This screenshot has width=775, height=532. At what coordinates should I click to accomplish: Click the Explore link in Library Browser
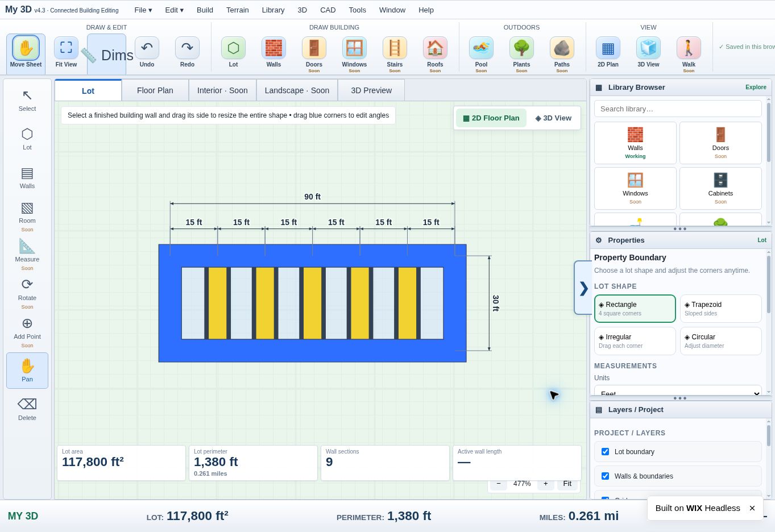click(756, 88)
